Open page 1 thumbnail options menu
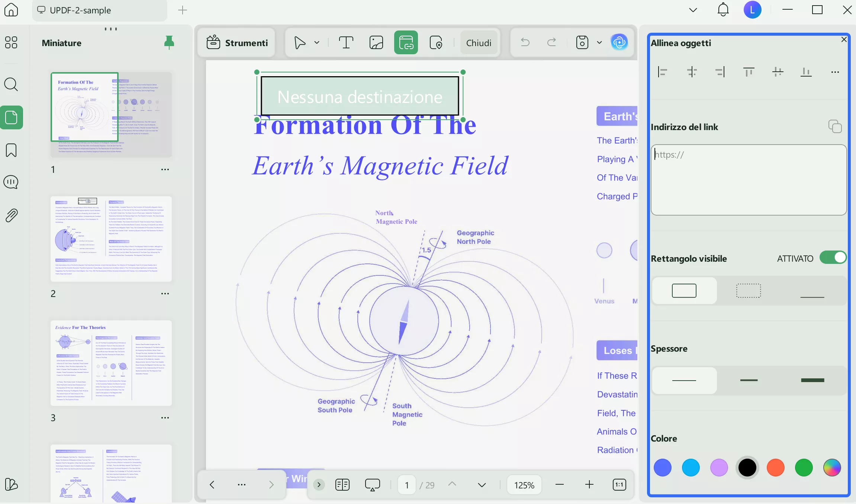This screenshot has height=504, width=856. (x=165, y=169)
